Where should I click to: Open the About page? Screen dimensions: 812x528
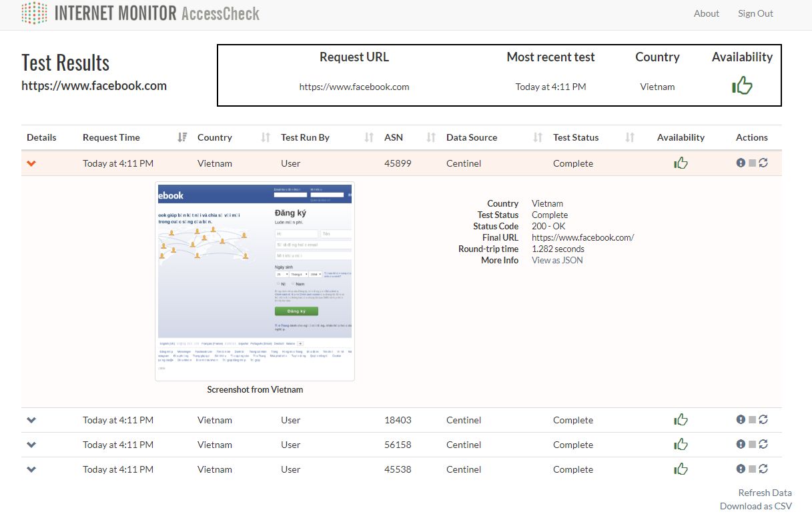(707, 13)
